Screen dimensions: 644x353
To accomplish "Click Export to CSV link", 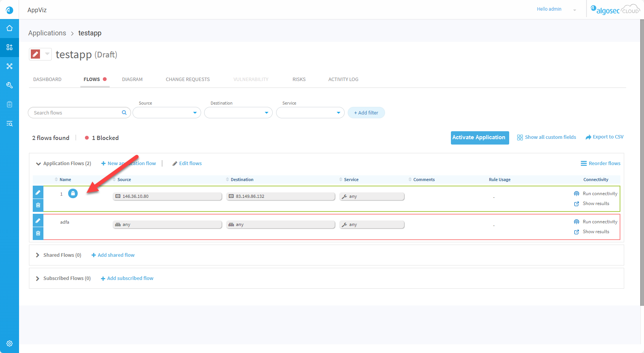I will click(x=604, y=137).
